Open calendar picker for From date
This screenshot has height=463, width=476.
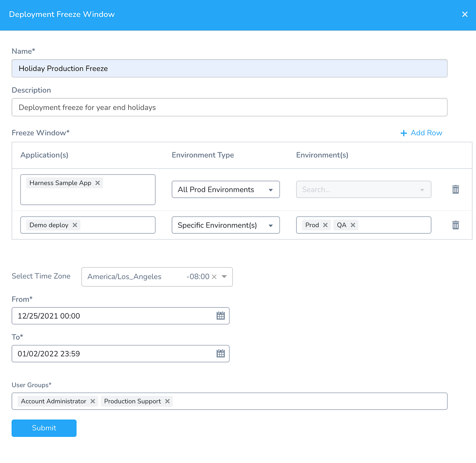221,316
